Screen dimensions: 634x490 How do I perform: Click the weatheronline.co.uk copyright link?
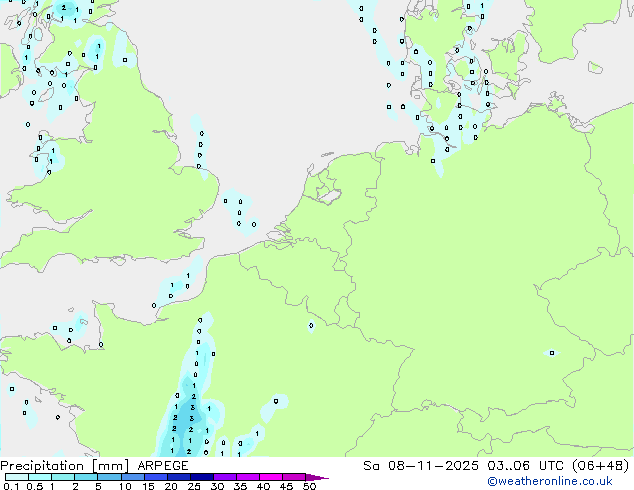(x=549, y=481)
